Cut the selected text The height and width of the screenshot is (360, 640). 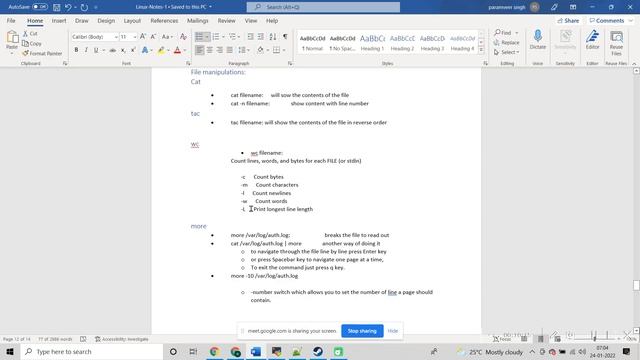(x=30, y=33)
